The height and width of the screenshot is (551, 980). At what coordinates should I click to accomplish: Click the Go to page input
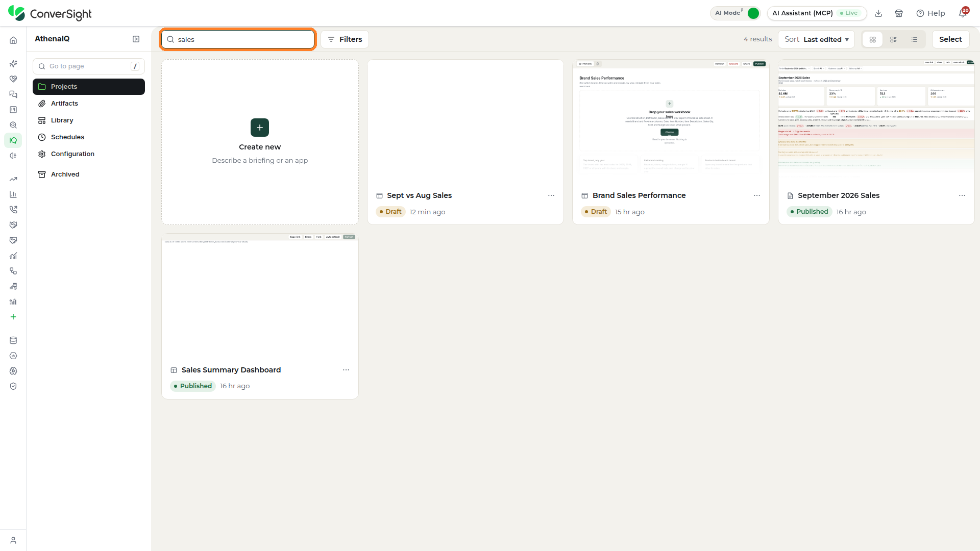pyautogui.click(x=89, y=66)
